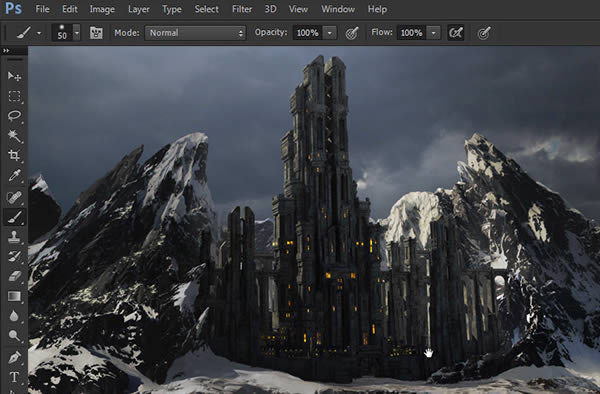Click the Opacity 100% value field
This screenshot has height=394, width=600.
pos(308,33)
